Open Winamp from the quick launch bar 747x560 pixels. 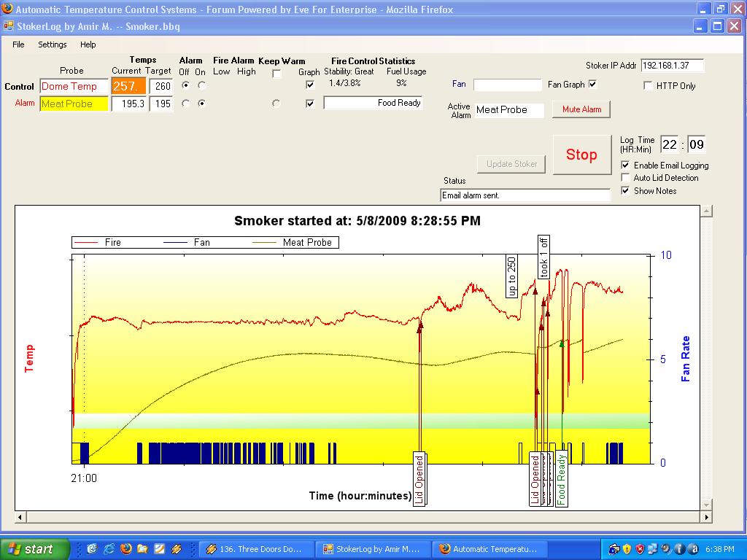pyautogui.click(x=176, y=548)
